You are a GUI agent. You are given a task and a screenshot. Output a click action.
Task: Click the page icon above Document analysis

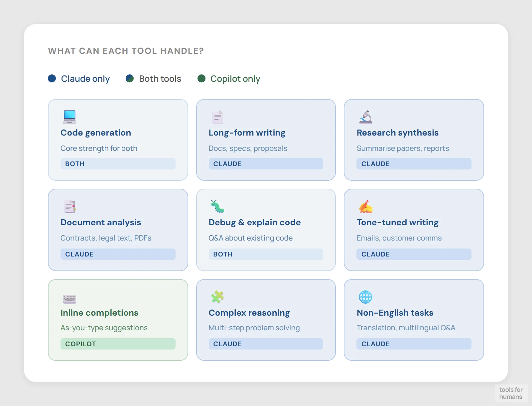69,207
